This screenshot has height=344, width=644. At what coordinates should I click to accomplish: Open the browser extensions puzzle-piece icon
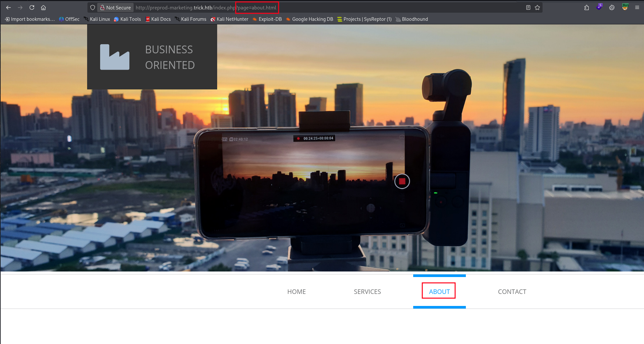click(586, 7)
